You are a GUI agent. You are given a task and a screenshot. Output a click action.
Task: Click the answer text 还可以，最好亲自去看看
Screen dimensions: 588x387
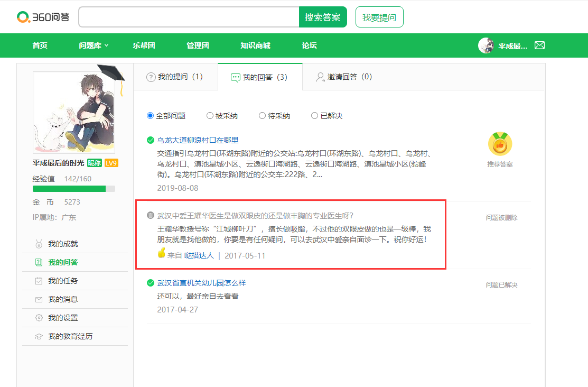pos(198,296)
